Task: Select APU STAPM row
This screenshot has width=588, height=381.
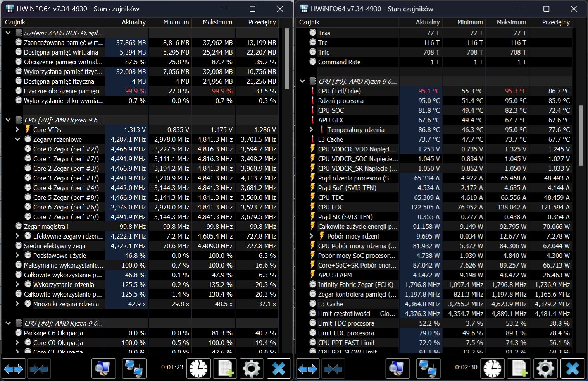Action: tap(434, 275)
